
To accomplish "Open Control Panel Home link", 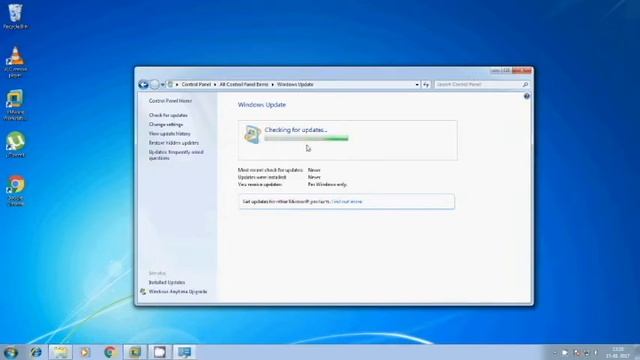I will pyautogui.click(x=170, y=101).
